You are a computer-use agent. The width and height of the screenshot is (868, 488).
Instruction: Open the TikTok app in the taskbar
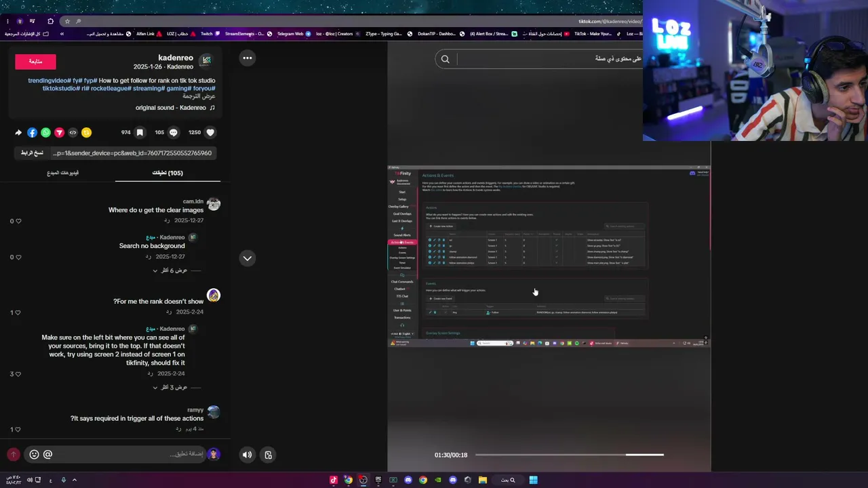pos(333,480)
